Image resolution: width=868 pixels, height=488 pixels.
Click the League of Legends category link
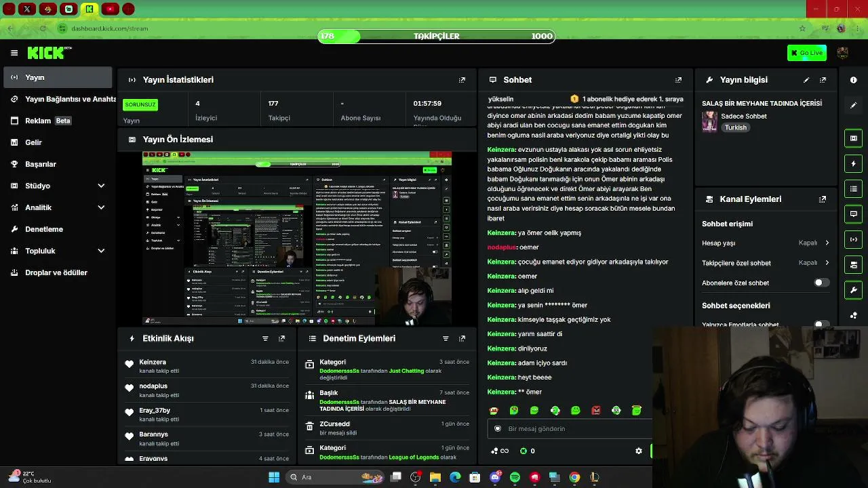point(414,457)
